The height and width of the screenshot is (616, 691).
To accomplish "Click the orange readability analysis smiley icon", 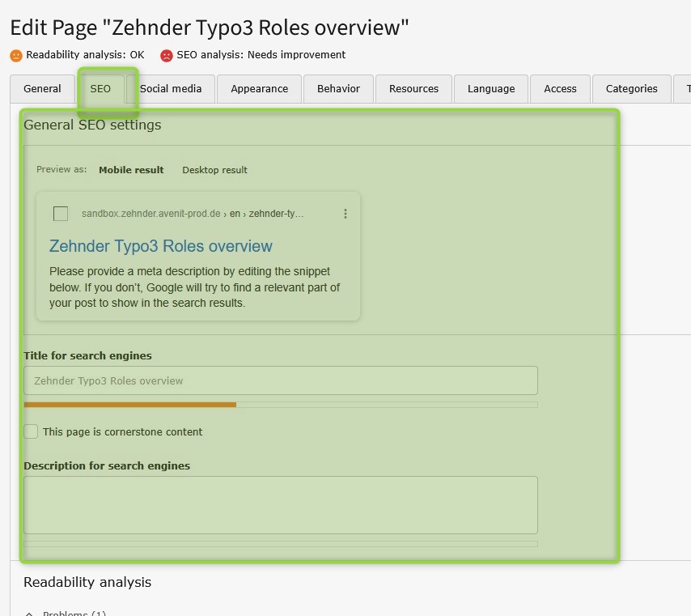I will (16, 56).
